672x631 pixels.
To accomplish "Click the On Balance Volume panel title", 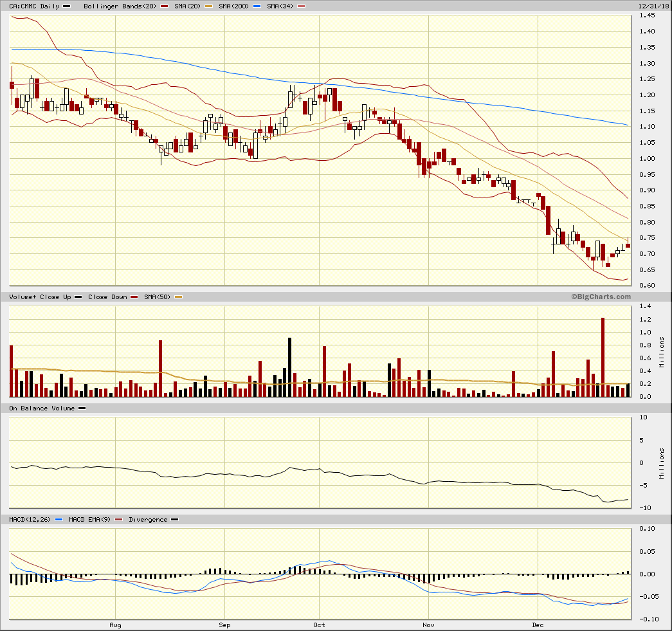I will (42, 408).
